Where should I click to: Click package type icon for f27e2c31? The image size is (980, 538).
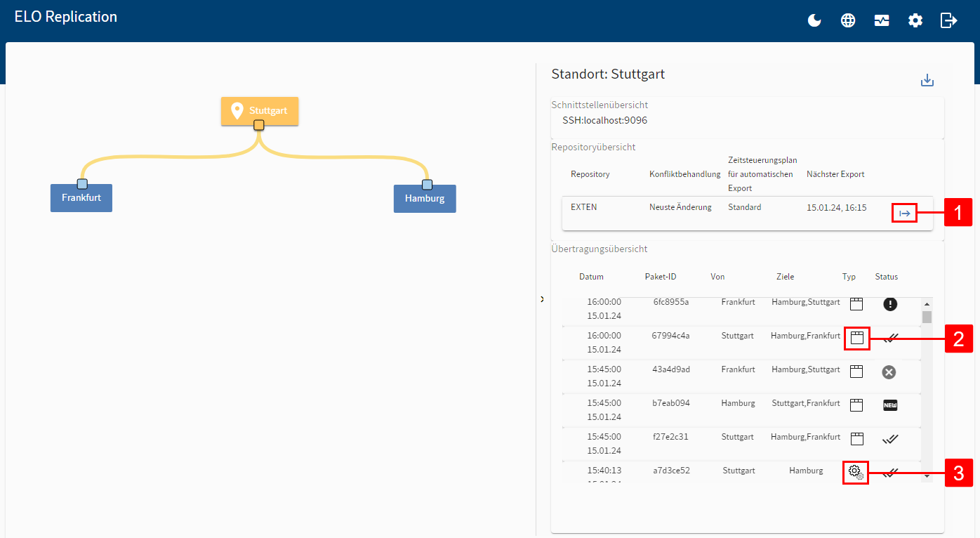(856, 439)
